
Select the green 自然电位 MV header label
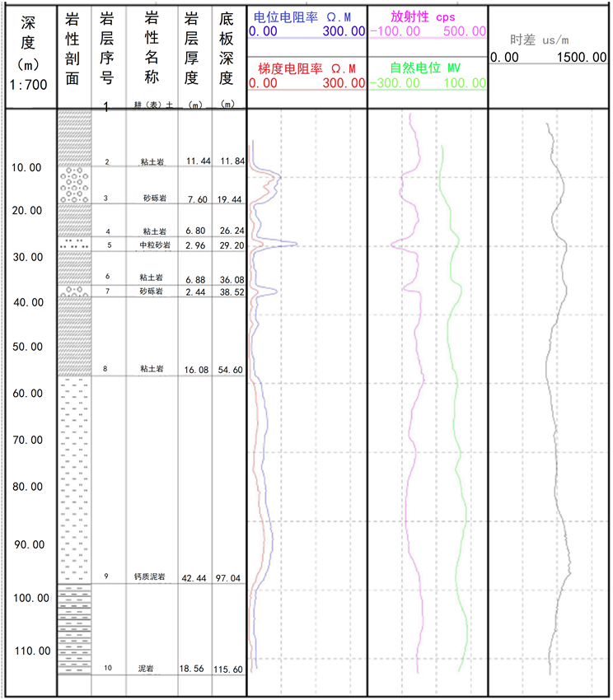pos(426,69)
